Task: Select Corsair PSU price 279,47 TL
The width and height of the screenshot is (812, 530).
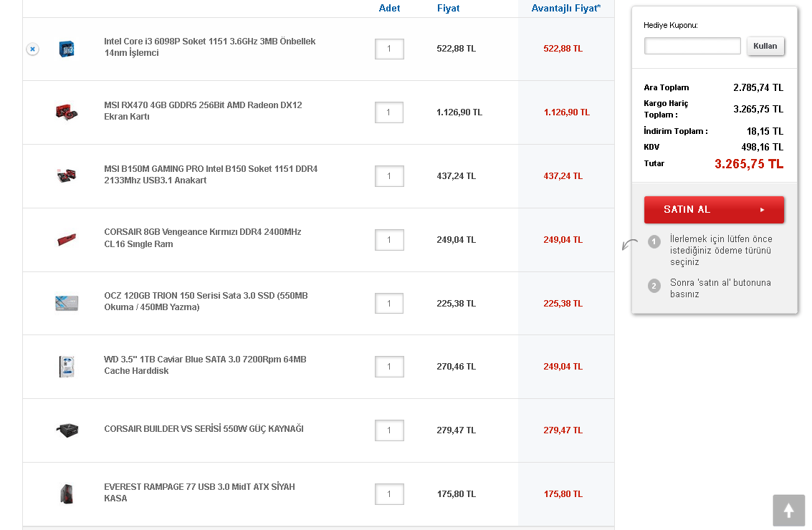Action: 457,430
